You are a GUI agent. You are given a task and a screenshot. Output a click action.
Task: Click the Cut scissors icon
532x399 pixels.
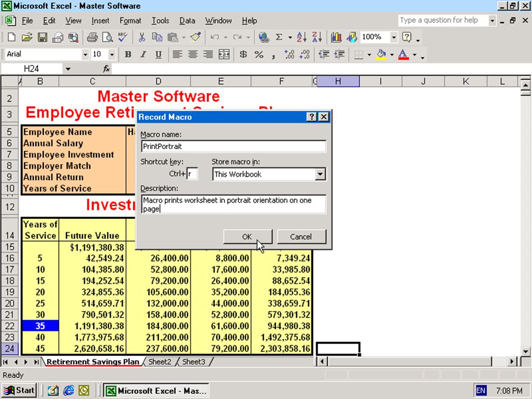tap(142, 37)
